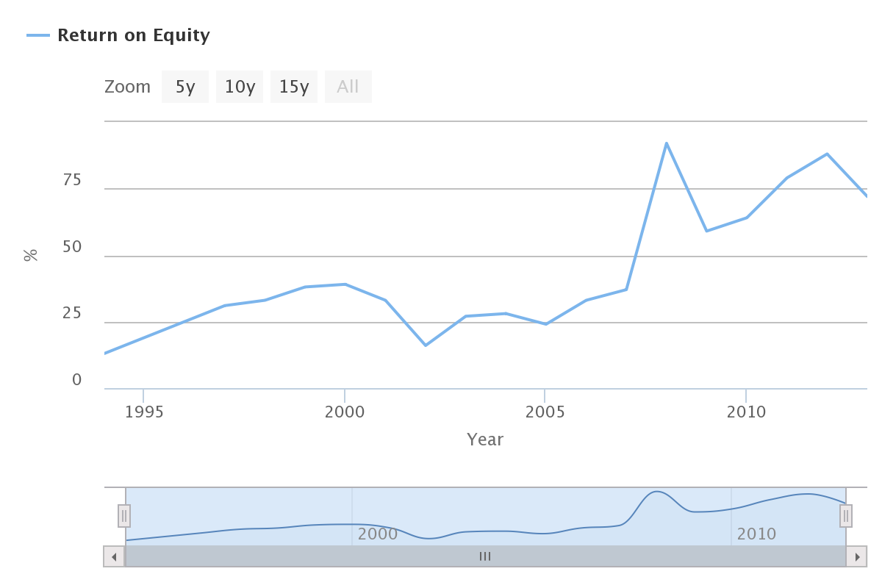Select the 10y zoom range
882x588 pixels.
[240, 87]
